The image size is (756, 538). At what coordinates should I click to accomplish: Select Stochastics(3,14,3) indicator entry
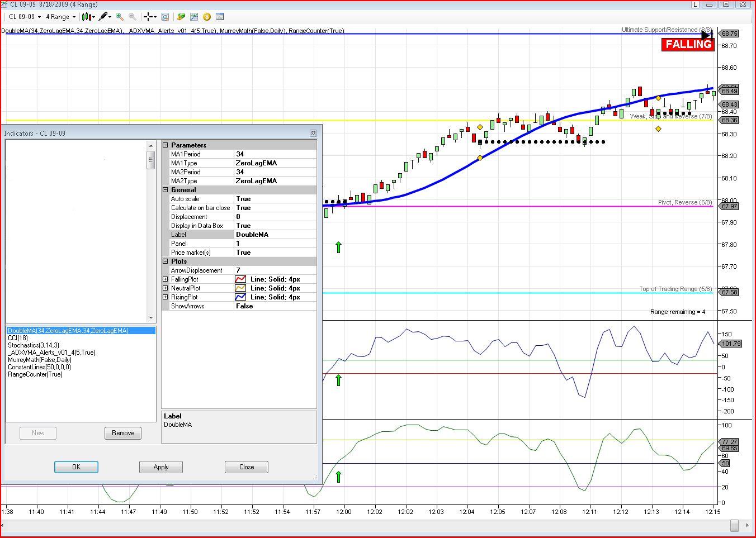tap(34, 345)
